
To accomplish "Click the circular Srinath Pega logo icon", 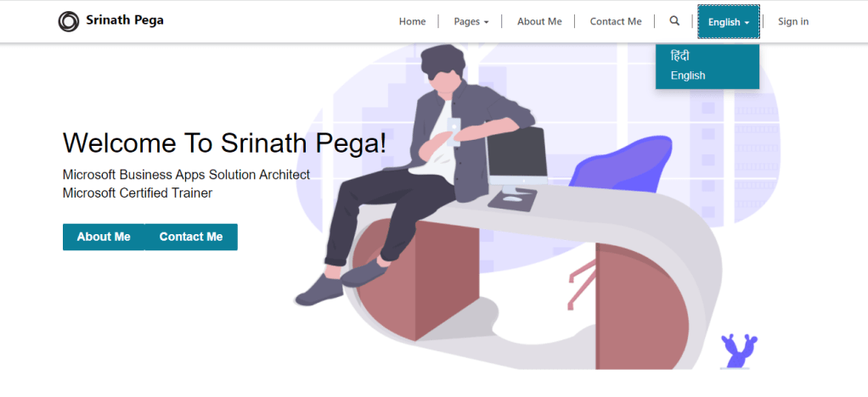I will coord(69,21).
